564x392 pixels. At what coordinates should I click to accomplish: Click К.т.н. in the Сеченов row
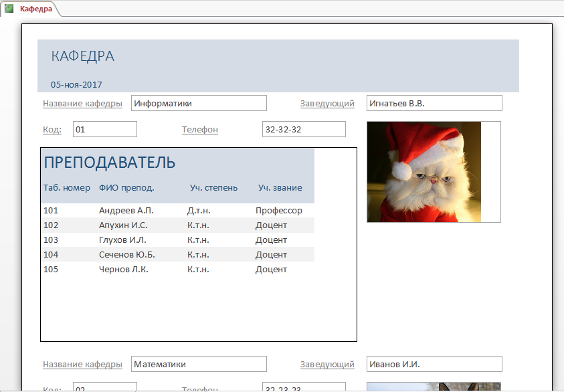(x=198, y=255)
